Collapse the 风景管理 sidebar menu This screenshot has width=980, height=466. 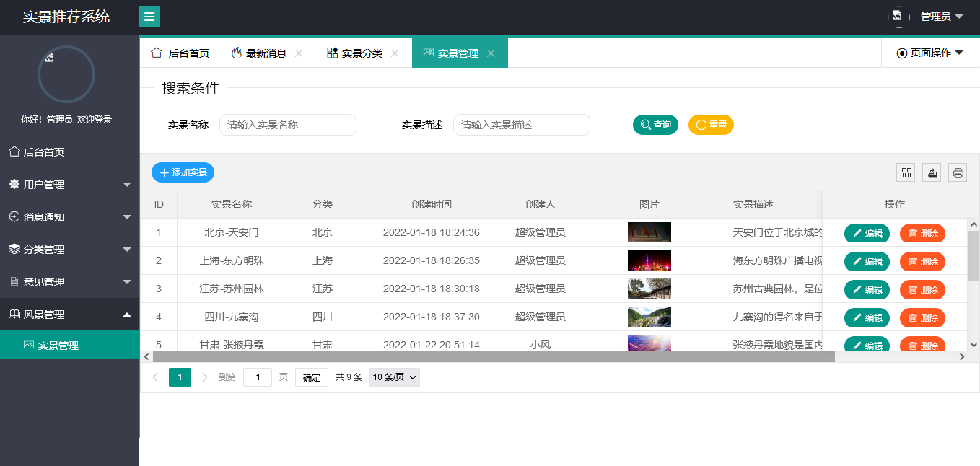pyautogui.click(x=69, y=315)
